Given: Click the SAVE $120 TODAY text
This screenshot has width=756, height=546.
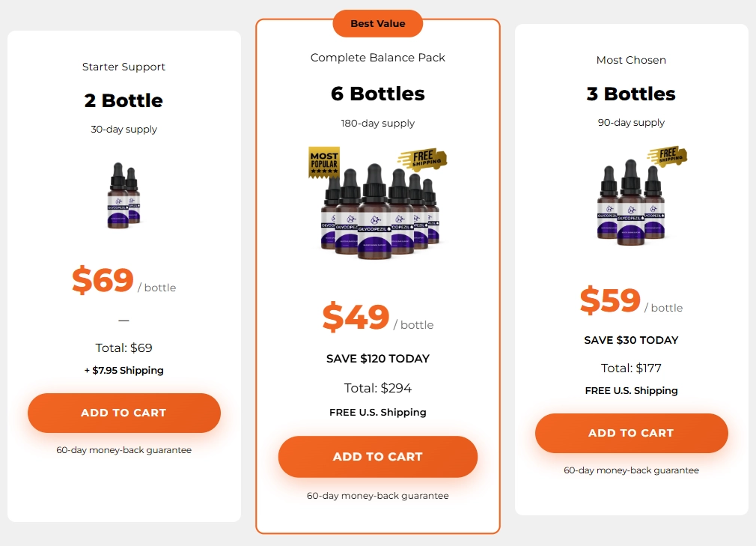Looking at the screenshot, I should (x=377, y=359).
